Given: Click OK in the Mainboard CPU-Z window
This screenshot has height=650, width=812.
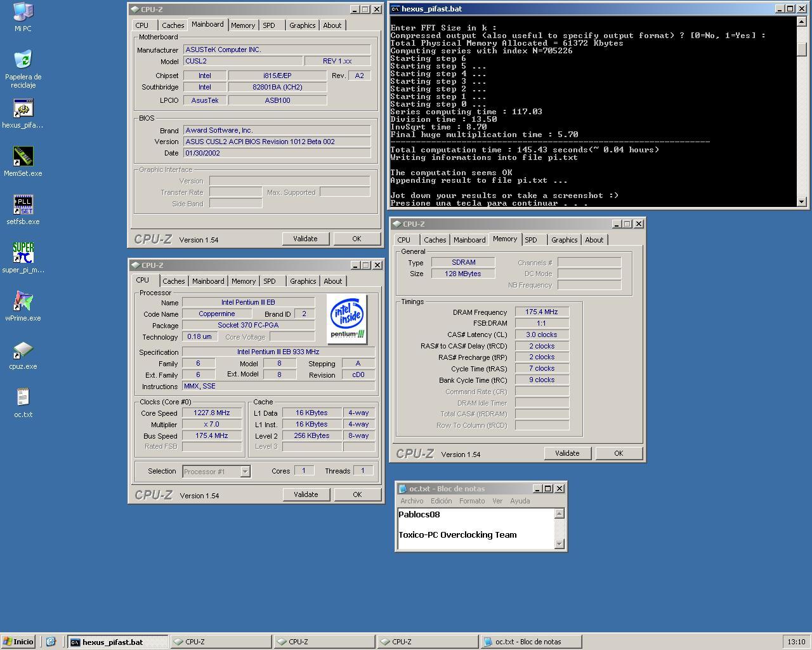Looking at the screenshot, I should click(x=357, y=239).
